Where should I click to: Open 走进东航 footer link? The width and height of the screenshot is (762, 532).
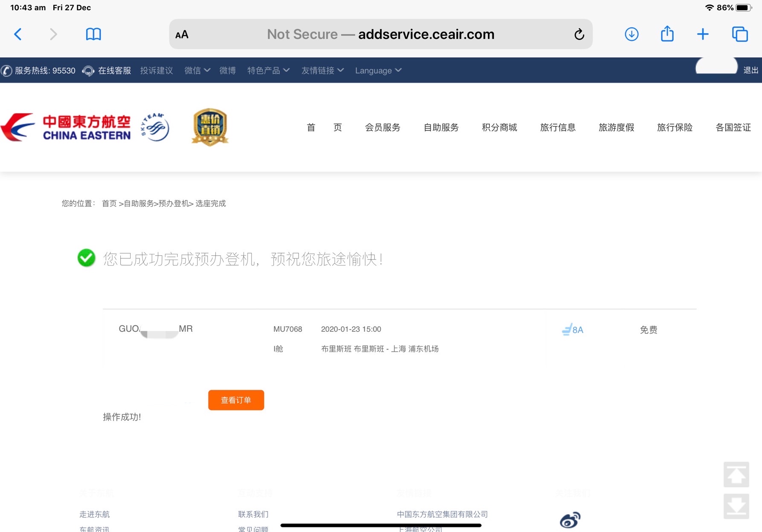[94, 514]
